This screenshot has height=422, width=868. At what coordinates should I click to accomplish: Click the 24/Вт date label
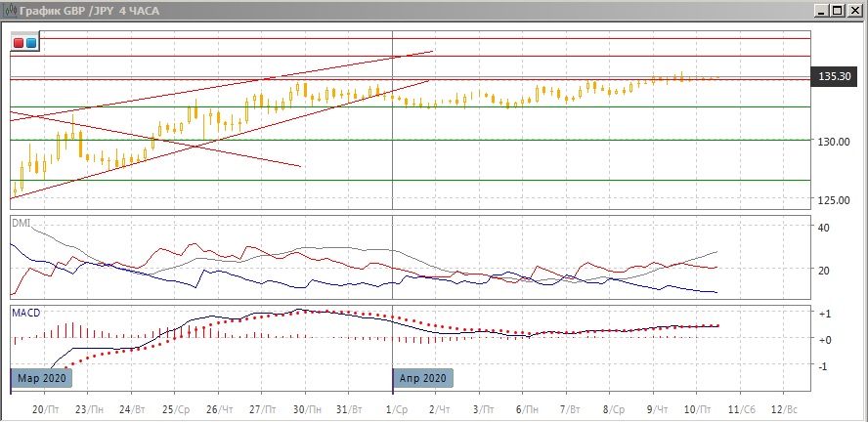point(133,409)
